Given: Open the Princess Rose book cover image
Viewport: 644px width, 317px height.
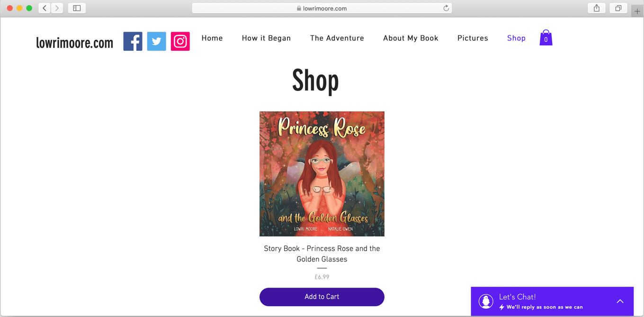Looking at the screenshot, I should [x=322, y=174].
